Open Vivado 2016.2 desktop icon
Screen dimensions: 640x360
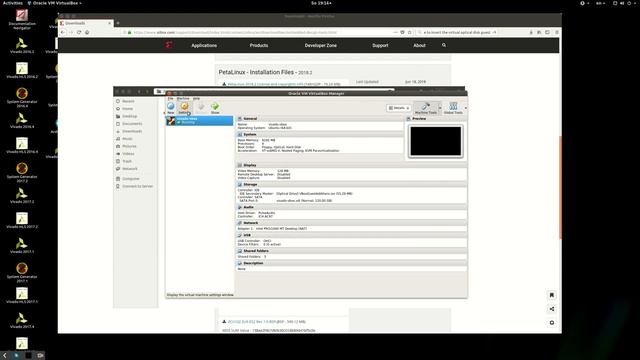point(22,46)
